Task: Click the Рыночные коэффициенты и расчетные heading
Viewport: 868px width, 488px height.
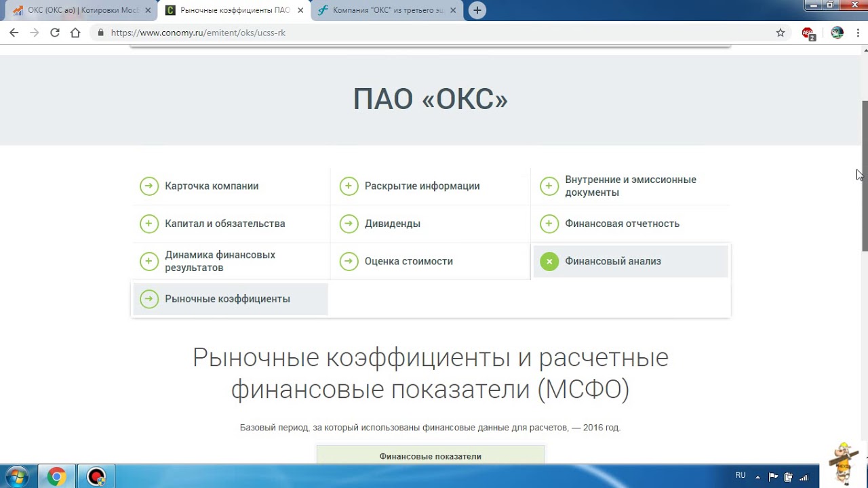Action: coord(431,373)
